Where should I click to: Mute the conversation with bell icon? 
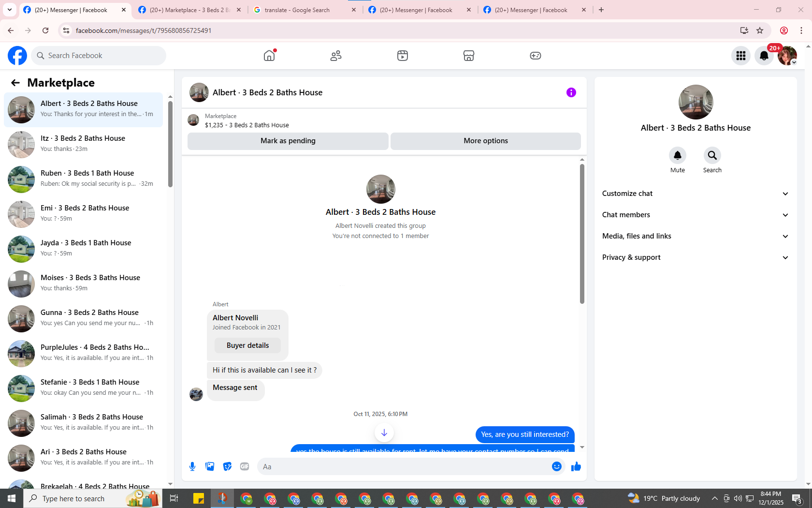[x=678, y=155]
